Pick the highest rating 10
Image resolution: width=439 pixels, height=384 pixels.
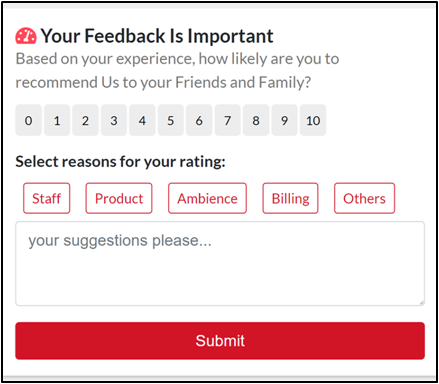(313, 120)
